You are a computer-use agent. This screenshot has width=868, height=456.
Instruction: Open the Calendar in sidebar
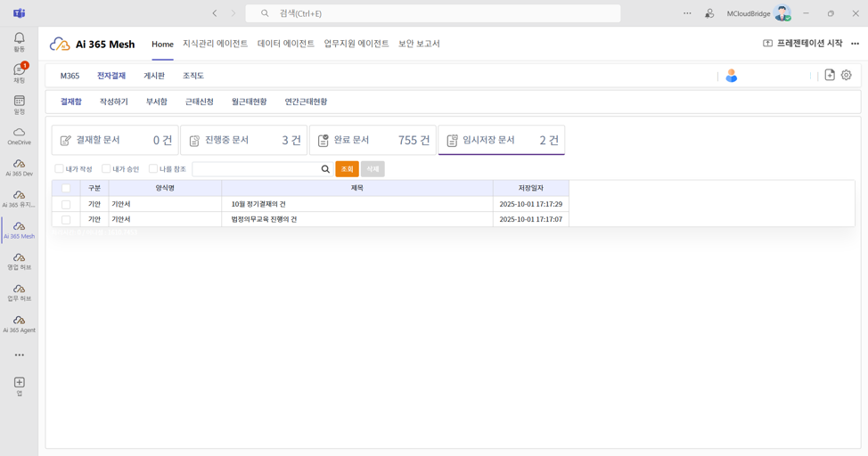coord(19,104)
